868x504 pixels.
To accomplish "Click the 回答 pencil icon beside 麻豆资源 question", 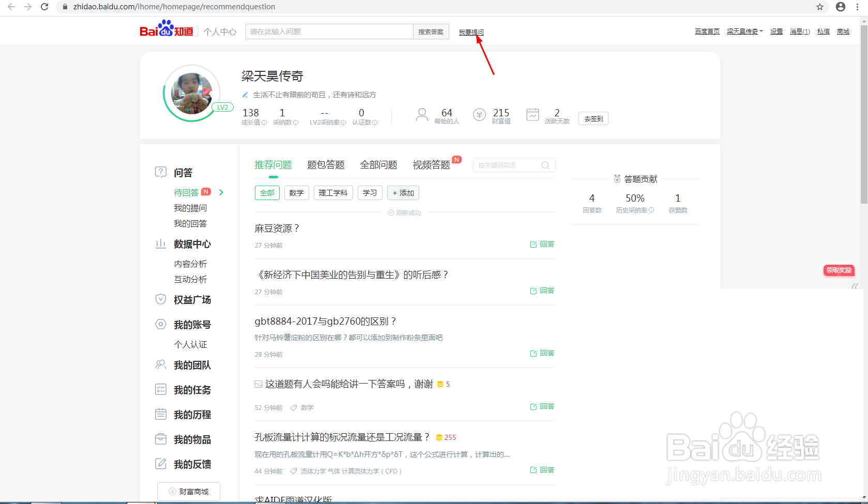I will point(533,244).
